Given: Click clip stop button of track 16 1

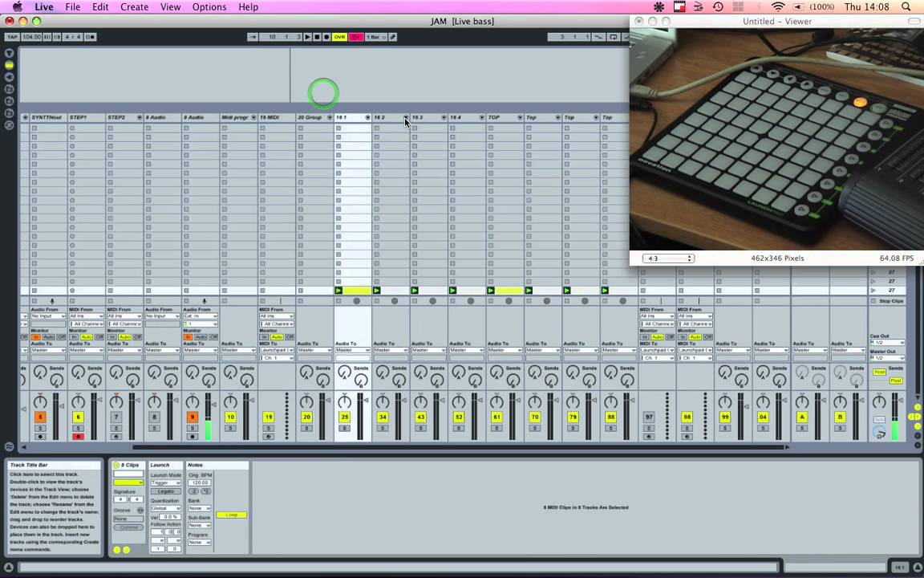Looking at the screenshot, I should coord(338,301).
